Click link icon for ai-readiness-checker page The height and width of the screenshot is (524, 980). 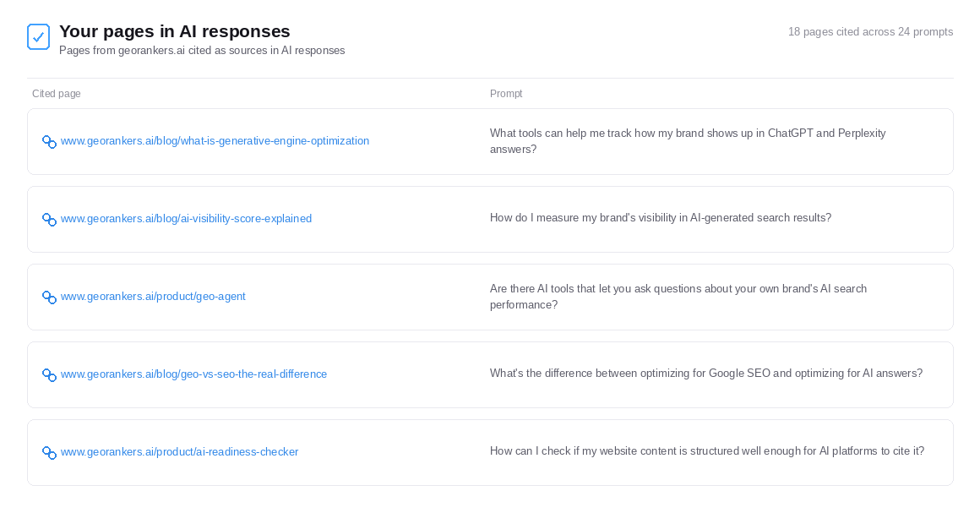pyautogui.click(x=49, y=452)
